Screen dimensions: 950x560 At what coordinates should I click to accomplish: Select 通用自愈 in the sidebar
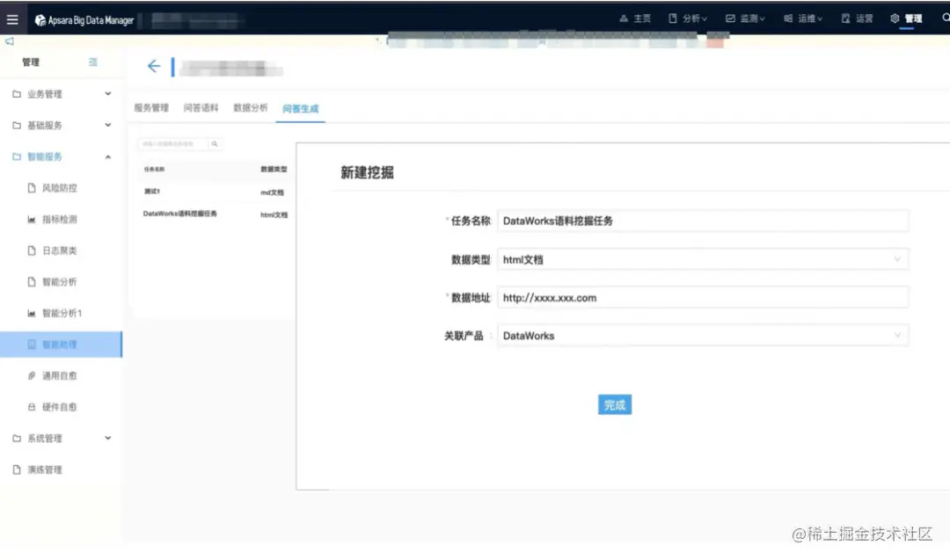[x=55, y=375]
